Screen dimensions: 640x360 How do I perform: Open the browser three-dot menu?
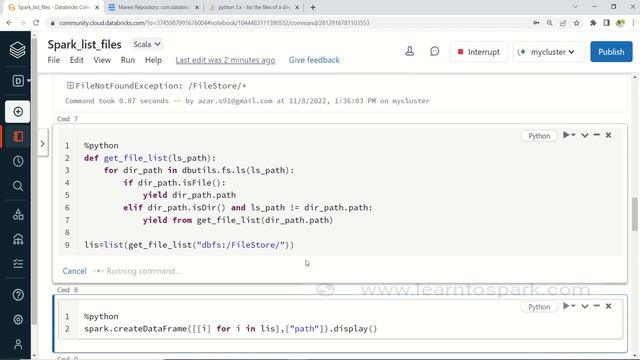(x=633, y=23)
